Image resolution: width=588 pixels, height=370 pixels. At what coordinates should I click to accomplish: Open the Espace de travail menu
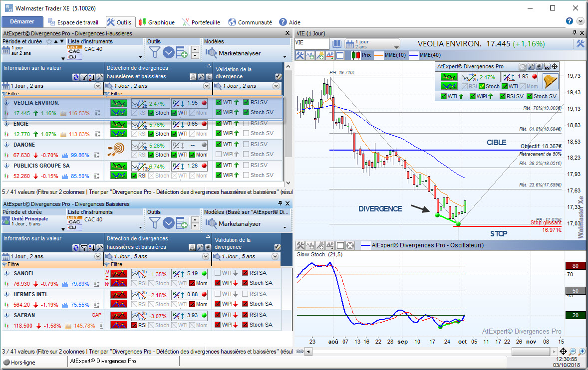click(x=73, y=22)
